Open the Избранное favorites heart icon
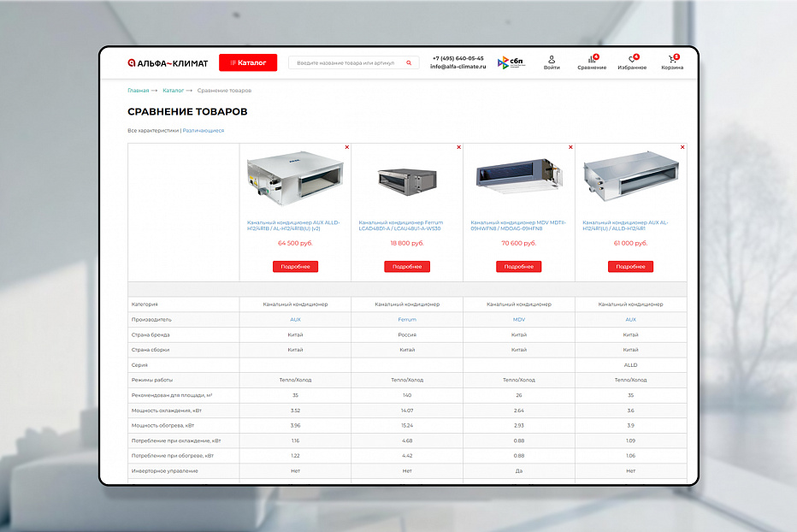797x532 pixels. (632, 62)
